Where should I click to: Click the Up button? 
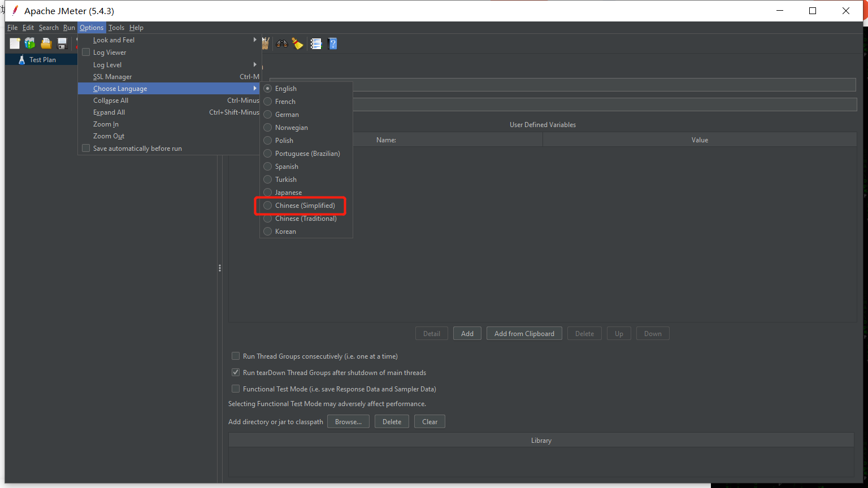[619, 334]
